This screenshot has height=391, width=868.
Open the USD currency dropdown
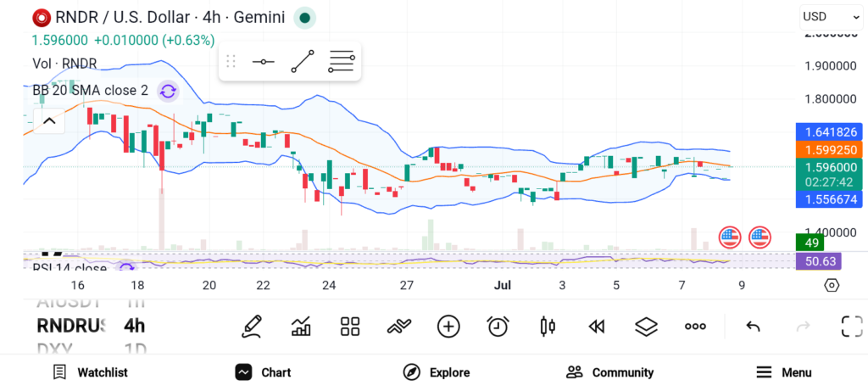831,17
